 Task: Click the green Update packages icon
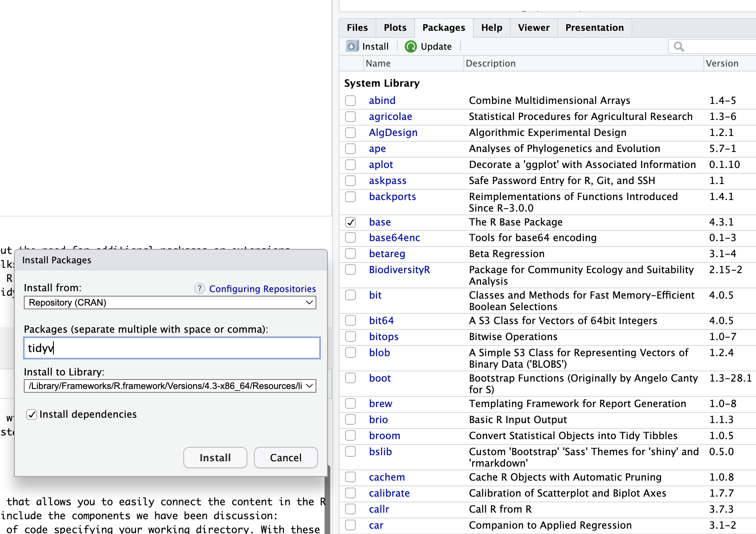click(410, 46)
